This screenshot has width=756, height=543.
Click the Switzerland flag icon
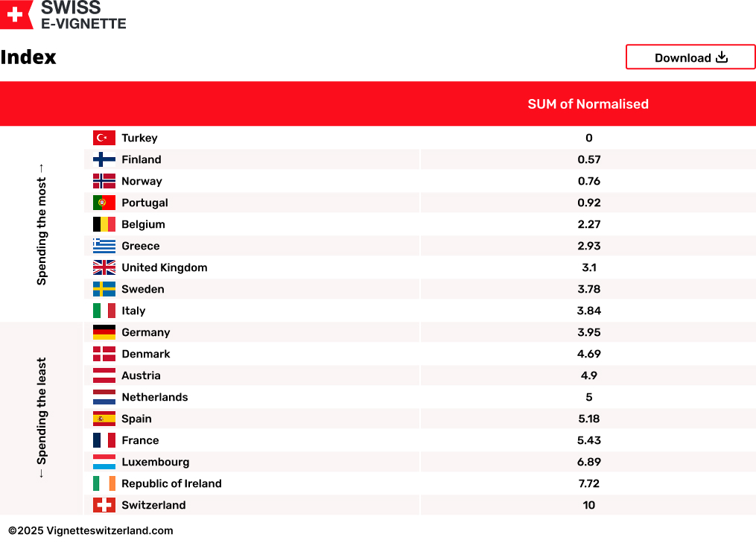(104, 505)
